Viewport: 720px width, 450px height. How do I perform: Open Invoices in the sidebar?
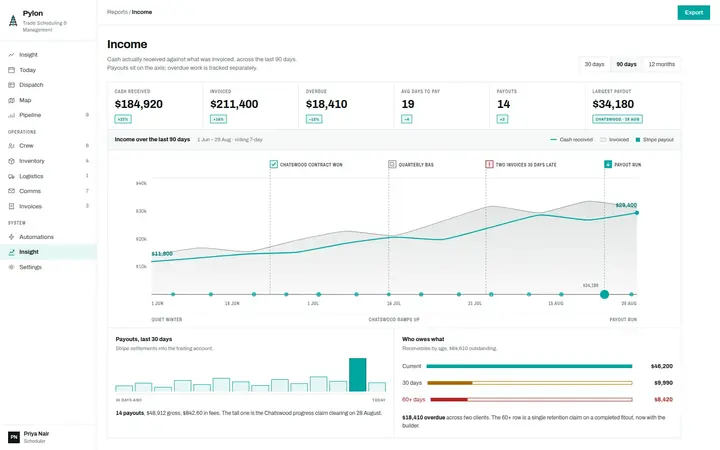tap(48, 206)
